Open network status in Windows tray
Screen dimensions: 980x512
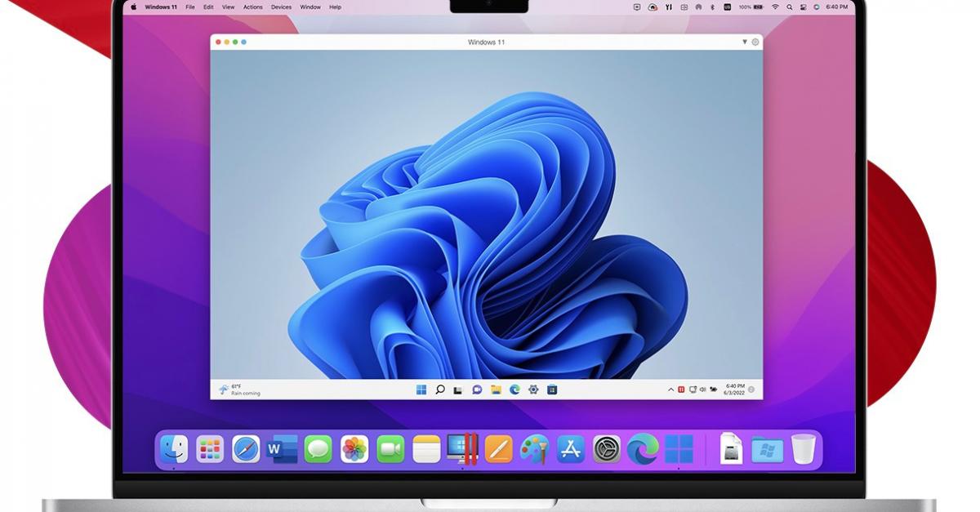693,390
